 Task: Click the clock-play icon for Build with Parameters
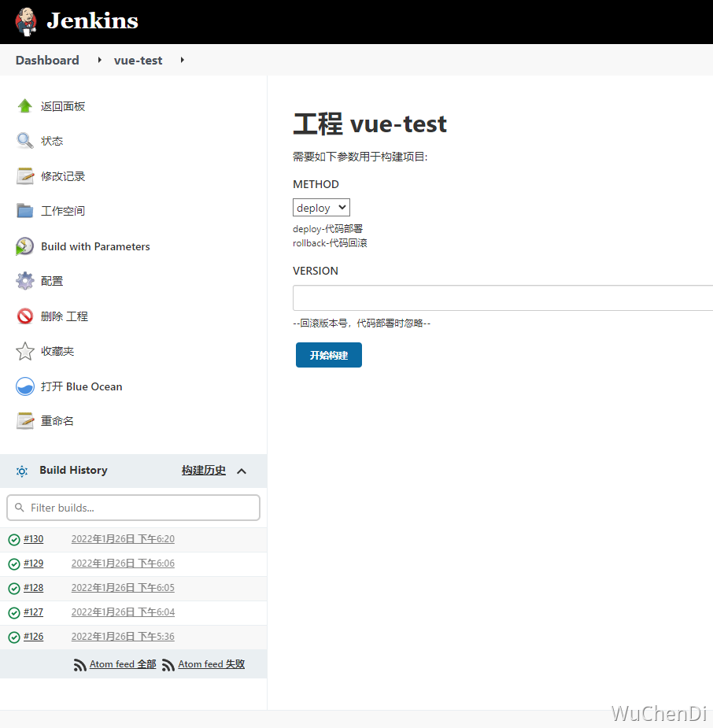coord(24,246)
